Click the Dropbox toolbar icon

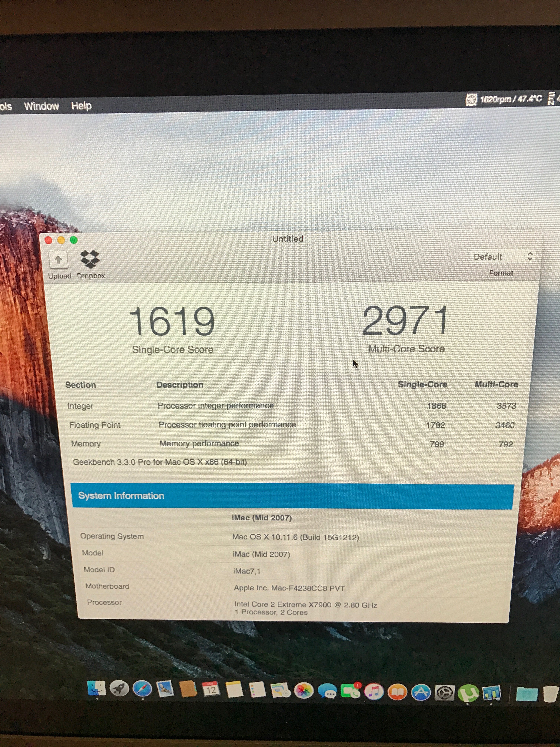click(90, 259)
